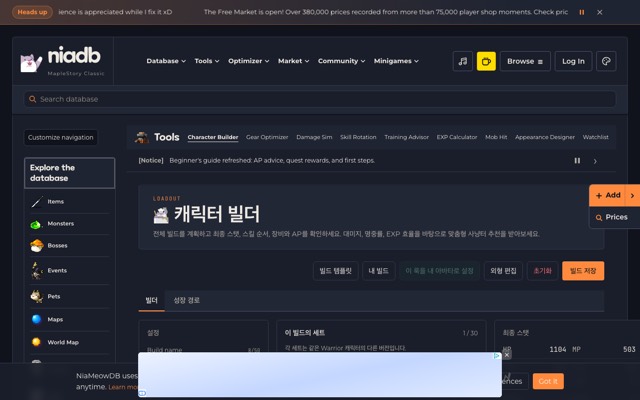Screen dimensions: 640x400
Task: Click the Pets kitten icon
Action: [37, 296]
